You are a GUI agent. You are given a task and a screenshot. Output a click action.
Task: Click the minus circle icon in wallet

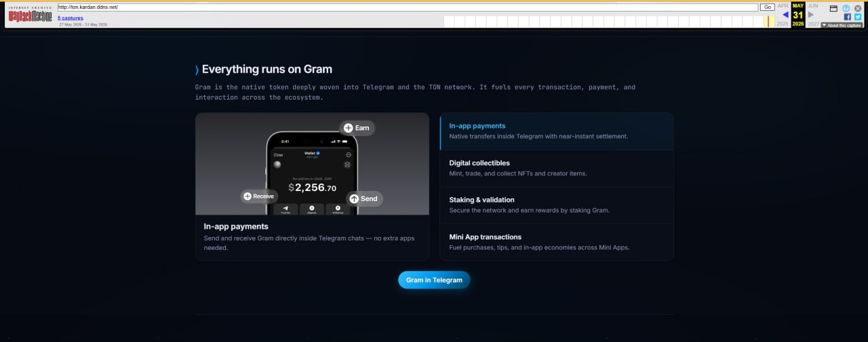point(348,155)
